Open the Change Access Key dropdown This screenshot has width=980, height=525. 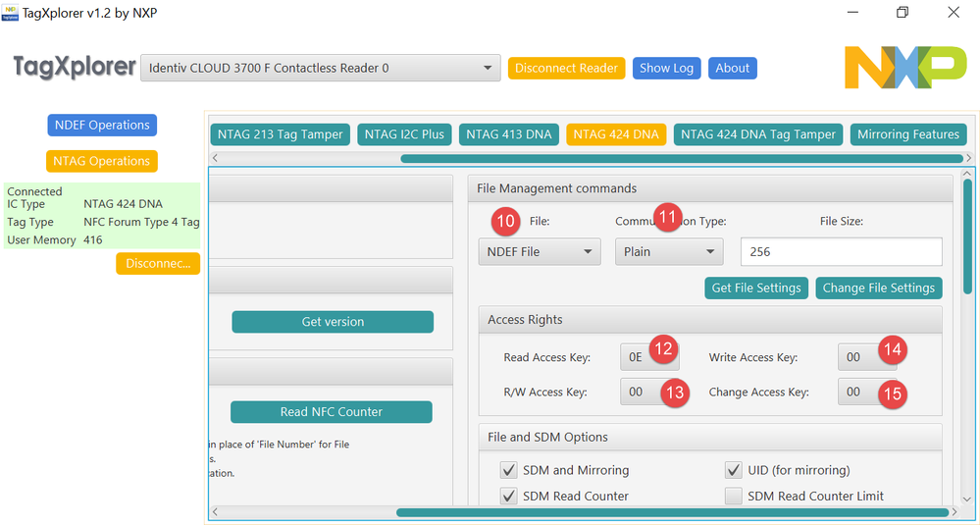(867, 392)
